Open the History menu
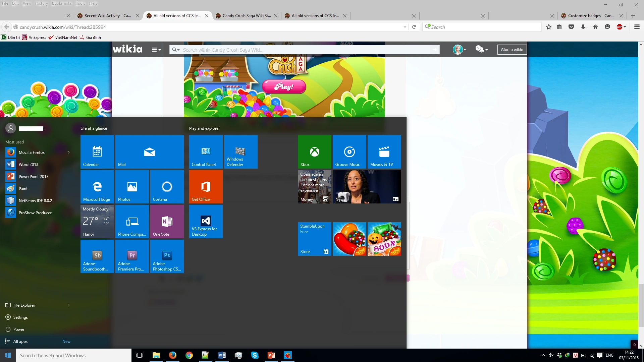The image size is (644, 362). (x=41, y=3)
